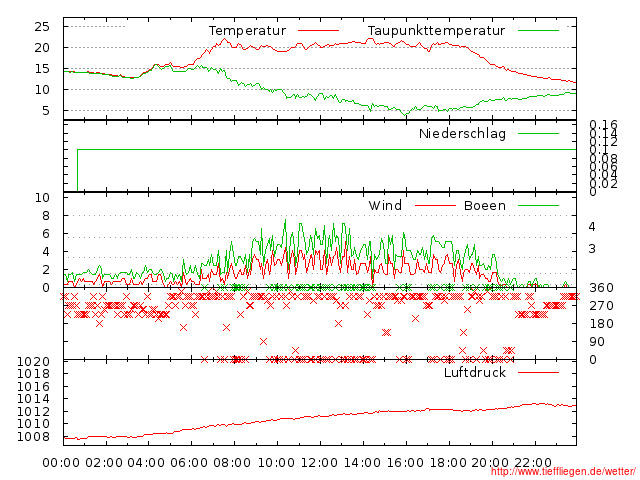
Task: Click the 16:00 time axis label
Action: (x=405, y=463)
